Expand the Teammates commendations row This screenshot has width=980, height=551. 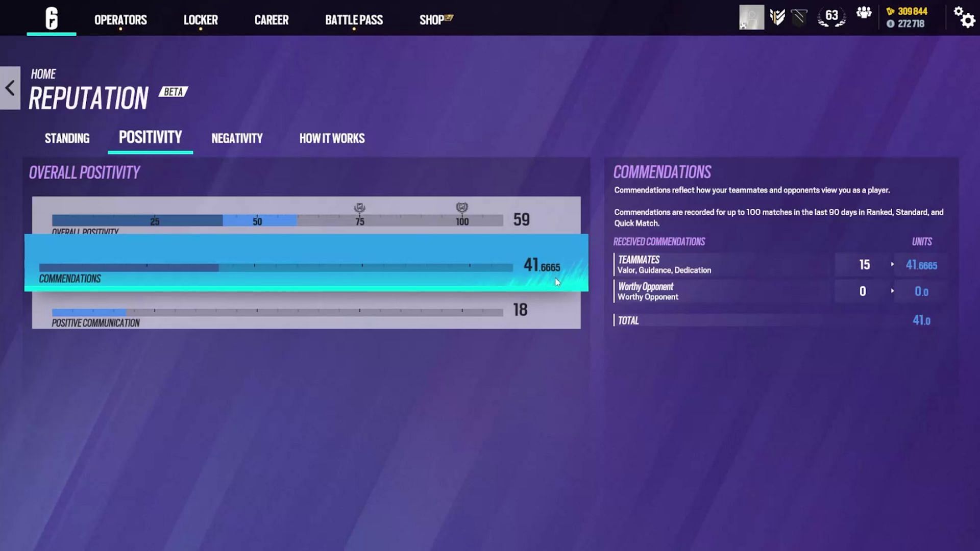tap(892, 264)
